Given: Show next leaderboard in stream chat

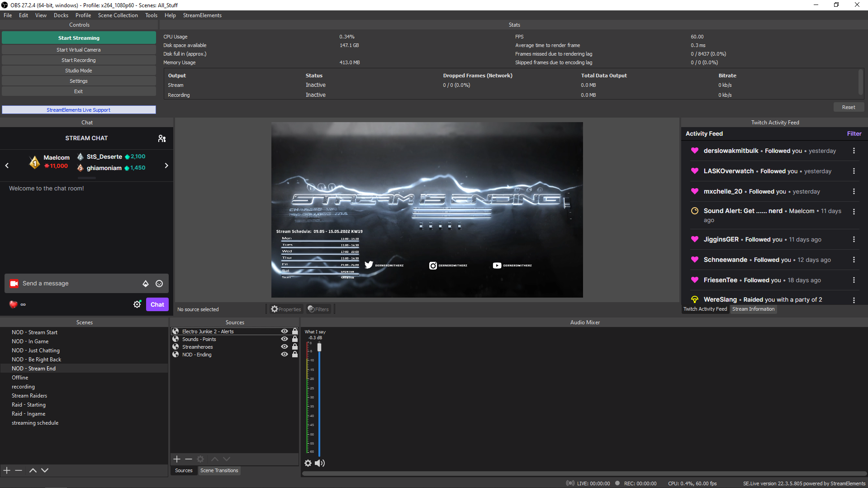Looking at the screenshot, I should point(166,166).
